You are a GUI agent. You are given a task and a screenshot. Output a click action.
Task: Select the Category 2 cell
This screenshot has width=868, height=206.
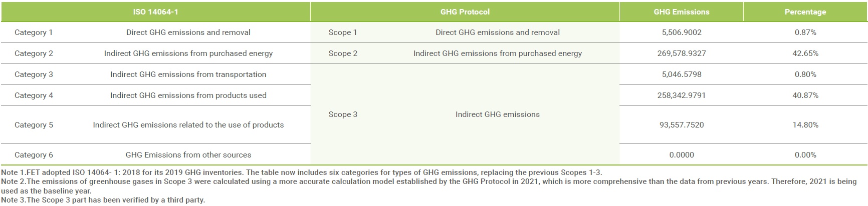[34, 53]
